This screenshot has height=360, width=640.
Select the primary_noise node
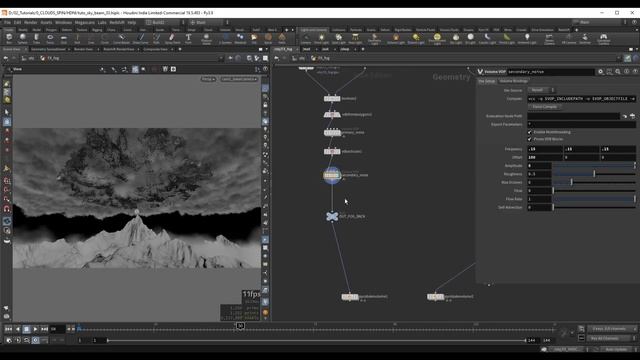(332, 133)
